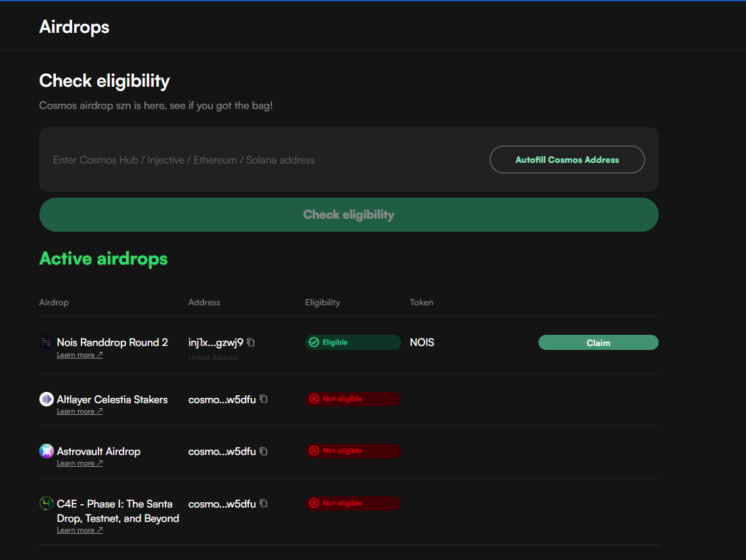Click the NOIS token label

[422, 343]
